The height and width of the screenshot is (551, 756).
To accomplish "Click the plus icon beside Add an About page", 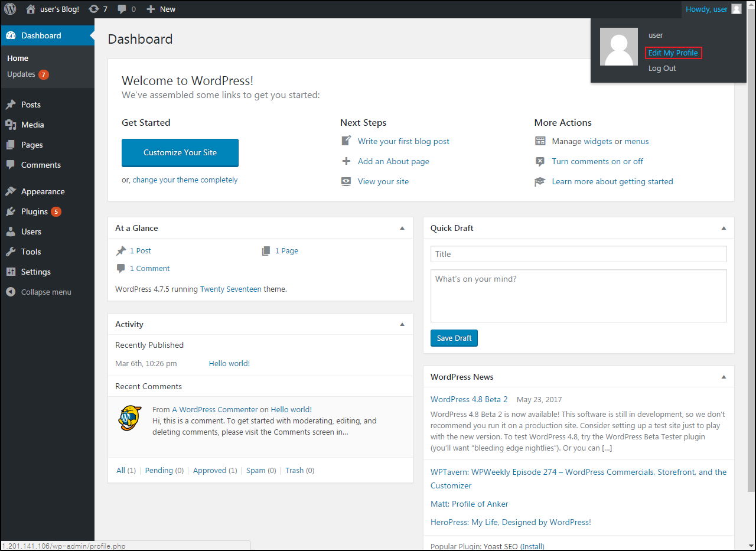I will tap(346, 161).
